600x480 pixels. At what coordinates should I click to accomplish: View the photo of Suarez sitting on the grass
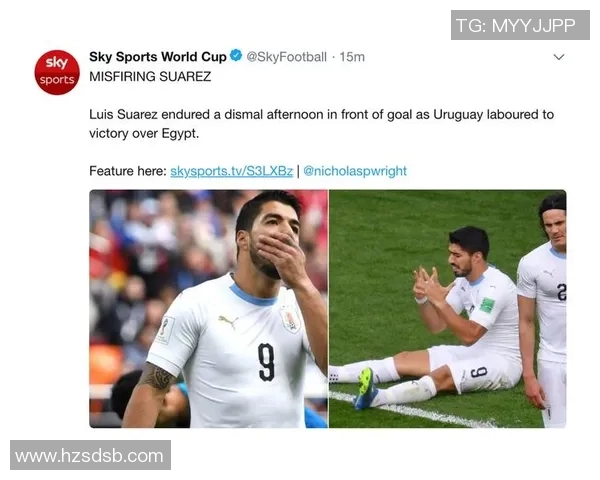[x=448, y=309]
